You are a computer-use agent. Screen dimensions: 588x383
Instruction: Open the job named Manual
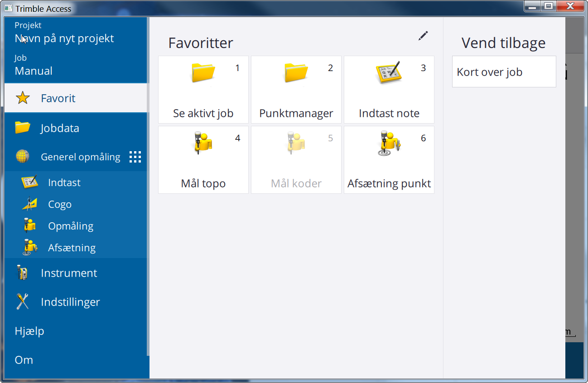pos(34,71)
